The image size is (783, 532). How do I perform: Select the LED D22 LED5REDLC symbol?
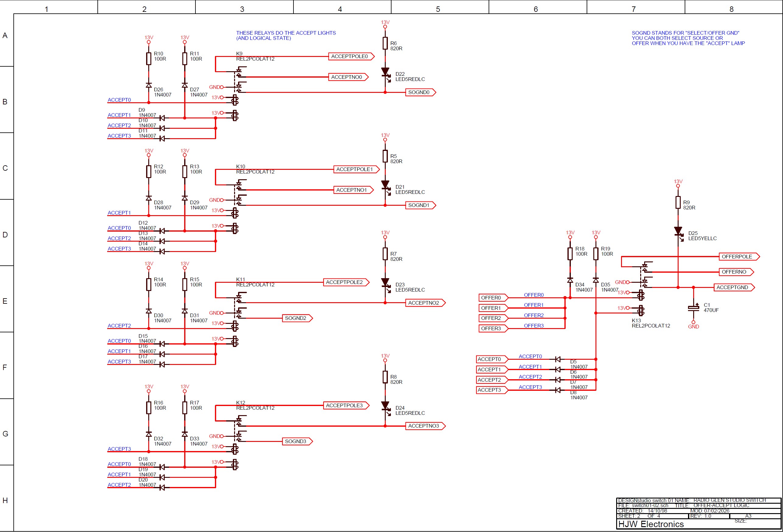(386, 72)
